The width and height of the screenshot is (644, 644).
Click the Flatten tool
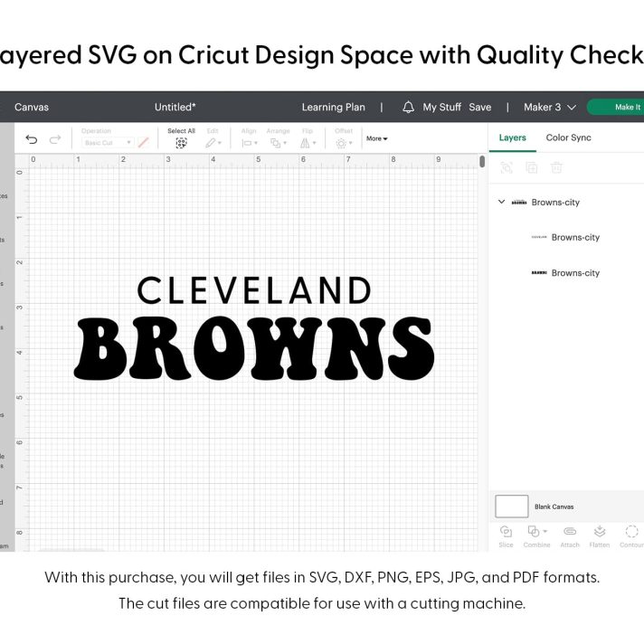click(600, 536)
